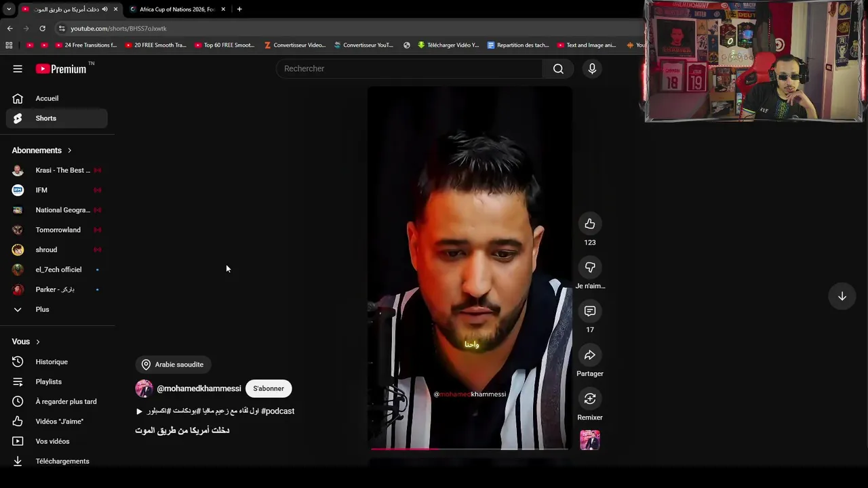
Task: Open the IFM channel subscription
Action: click(57, 190)
